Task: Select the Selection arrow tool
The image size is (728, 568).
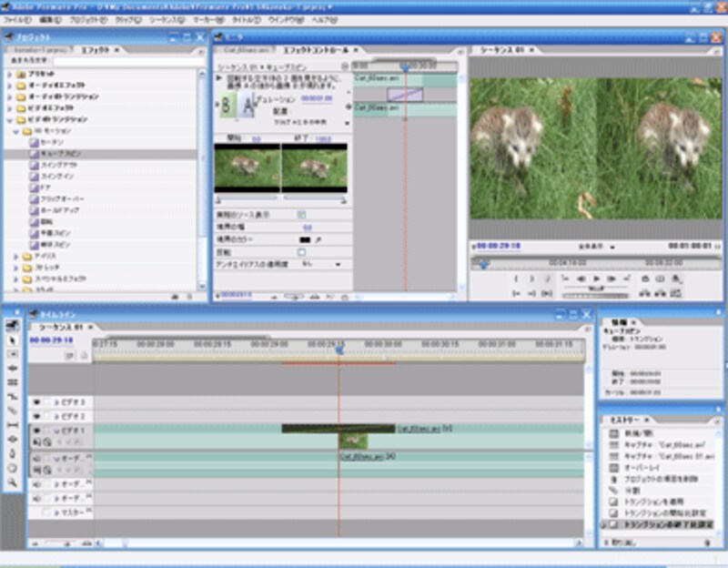Action: coord(13,340)
